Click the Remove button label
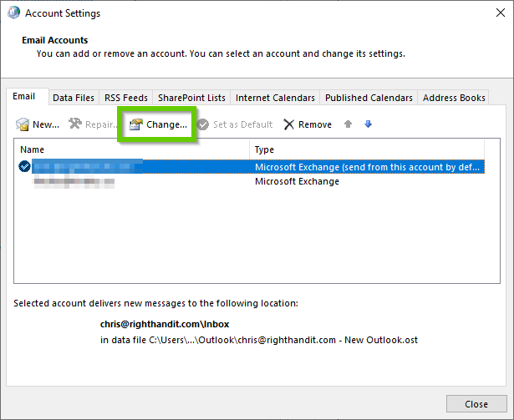The height and width of the screenshot is (420, 514). (315, 124)
